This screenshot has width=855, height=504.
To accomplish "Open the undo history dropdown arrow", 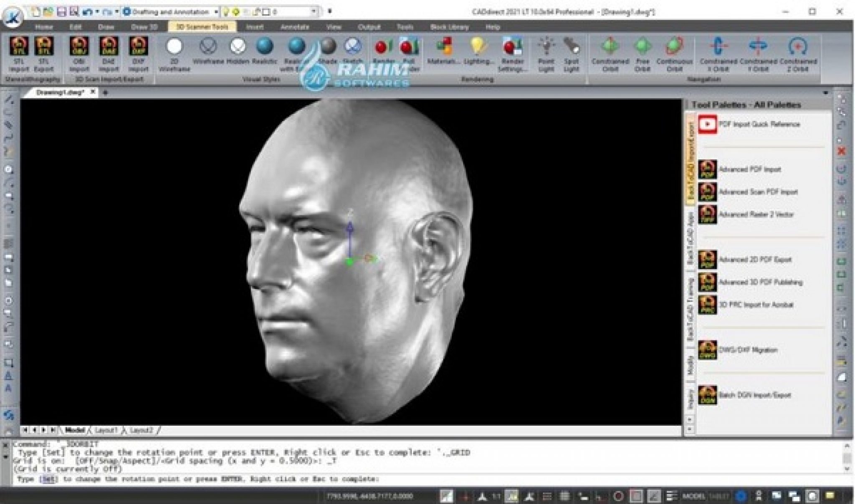I will coord(96,12).
